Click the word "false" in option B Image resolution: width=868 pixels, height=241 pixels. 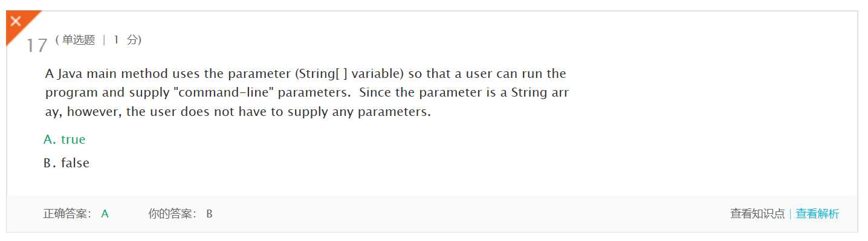tap(75, 163)
